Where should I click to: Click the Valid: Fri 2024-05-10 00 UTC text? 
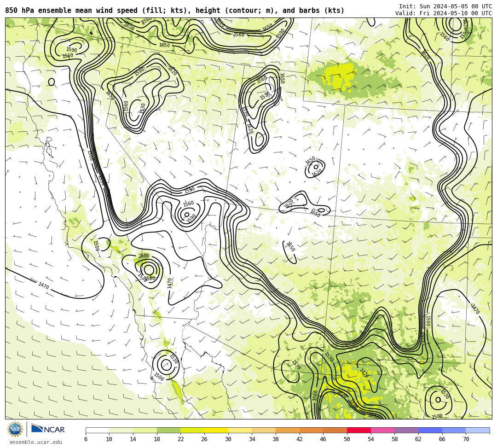click(444, 13)
